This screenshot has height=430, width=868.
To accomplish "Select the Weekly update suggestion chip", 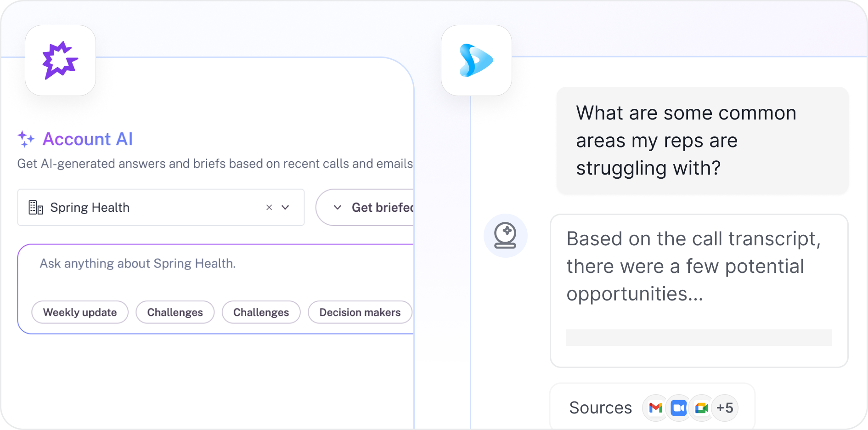I will 80,312.
